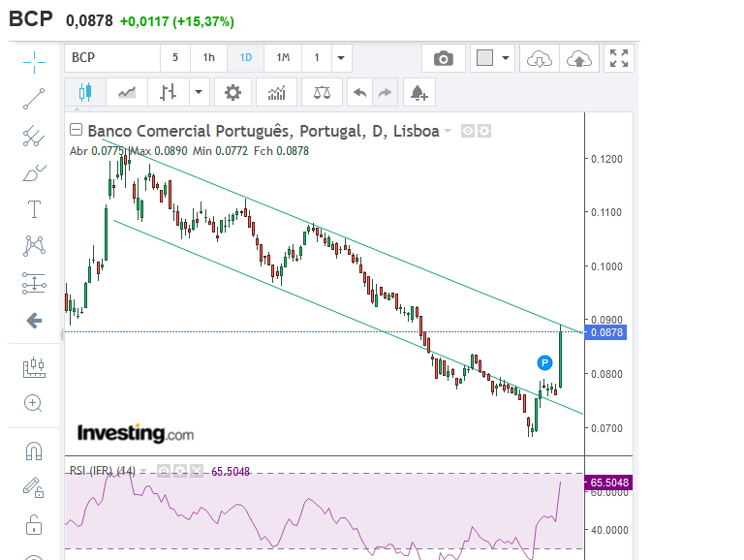Viewport: 744px width, 560px height.
Task: Open chart properties gear in toolbar
Action: pos(232,92)
